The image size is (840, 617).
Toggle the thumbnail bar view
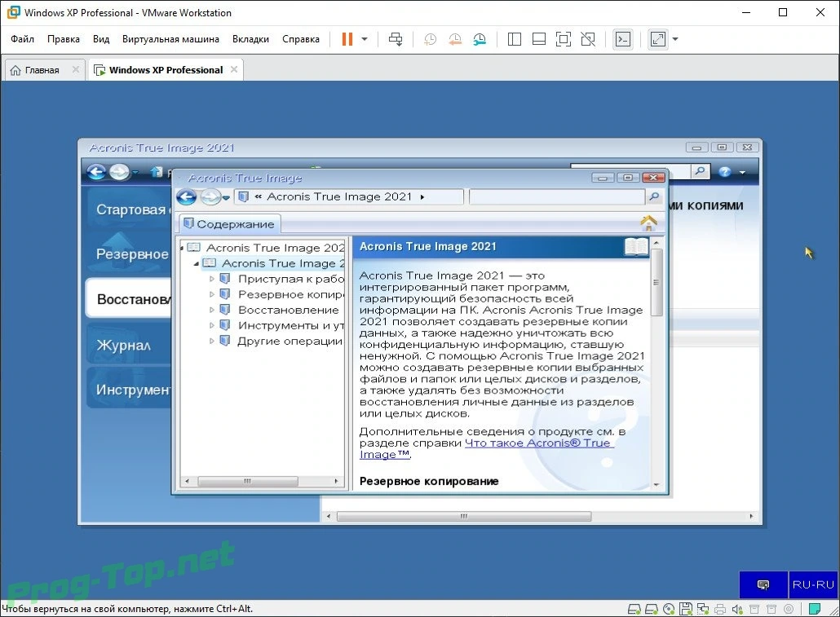539,39
